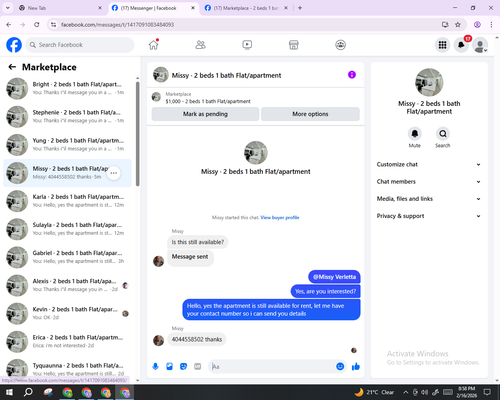This screenshot has height=400, width=500.
Task: Open the grid Menu icon
Action: point(442,45)
